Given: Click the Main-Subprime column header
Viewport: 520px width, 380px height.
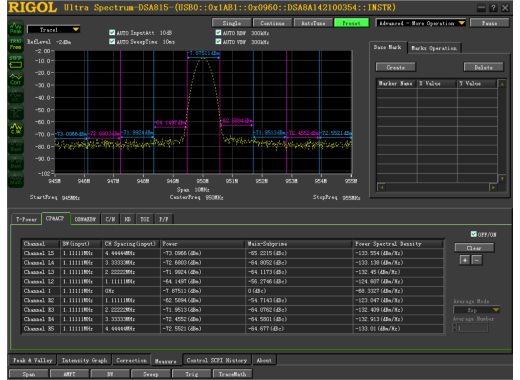Looking at the screenshot, I should click(299, 244).
